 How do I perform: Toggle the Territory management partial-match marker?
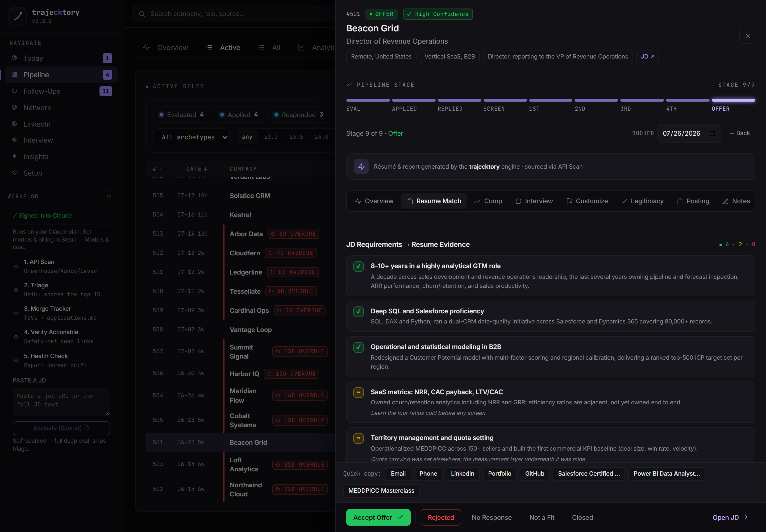point(359,438)
